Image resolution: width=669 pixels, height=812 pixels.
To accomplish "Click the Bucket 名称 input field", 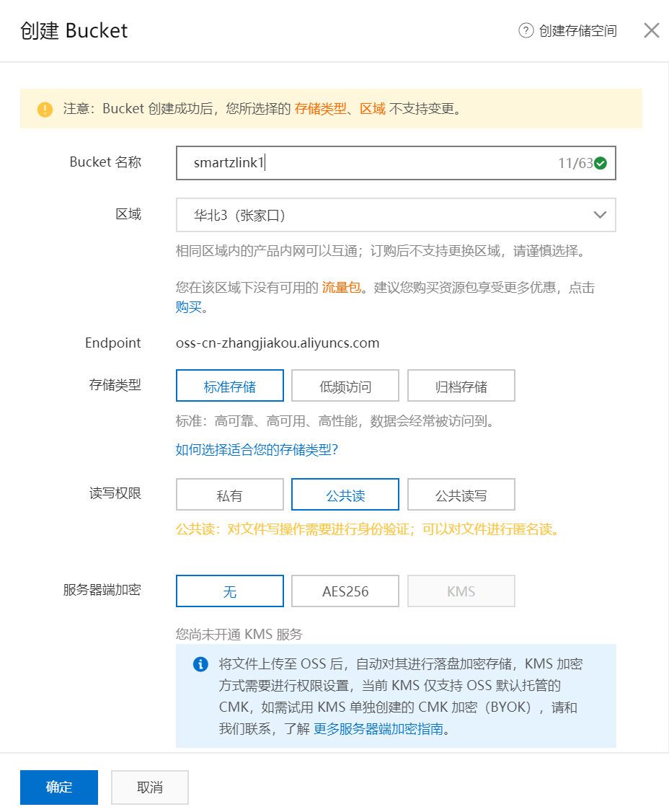I will point(396,163).
